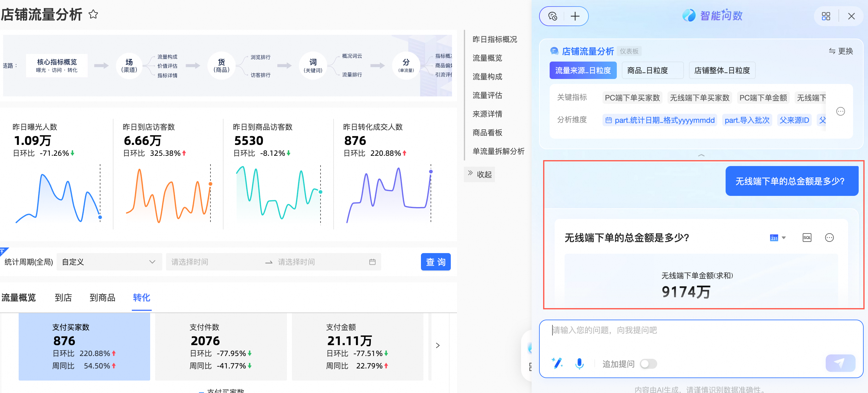Click the 查询 button

tap(436, 262)
